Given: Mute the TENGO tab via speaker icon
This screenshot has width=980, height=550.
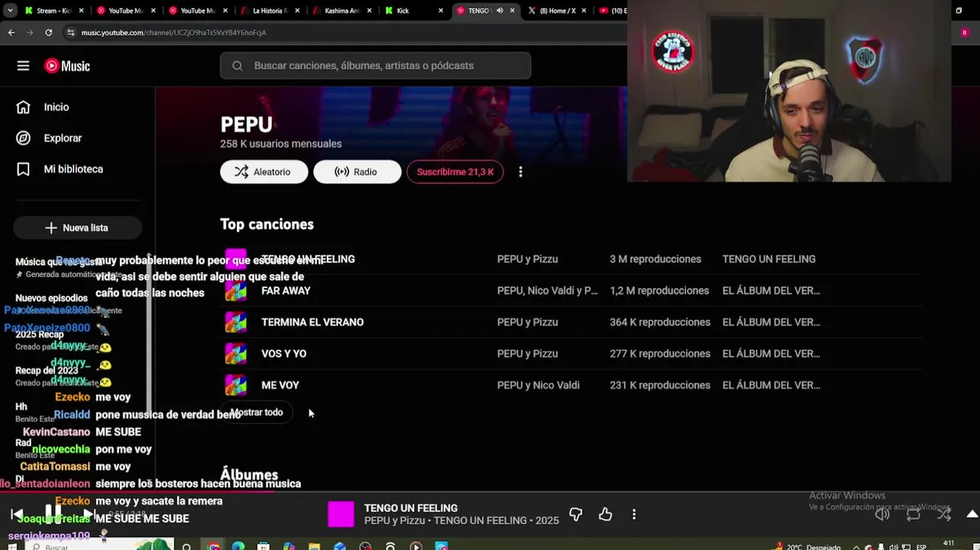Looking at the screenshot, I should click(500, 11).
